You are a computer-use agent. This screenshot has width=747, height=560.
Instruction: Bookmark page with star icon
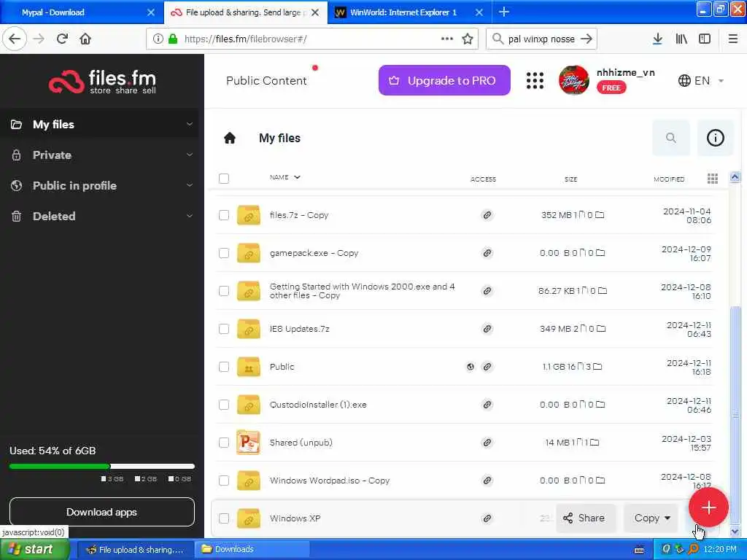point(468,39)
